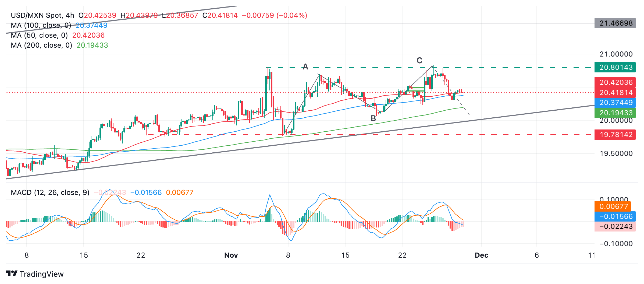This screenshot has width=644, height=284.
Task: Click the wave label C annotation
Action: click(419, 60)
